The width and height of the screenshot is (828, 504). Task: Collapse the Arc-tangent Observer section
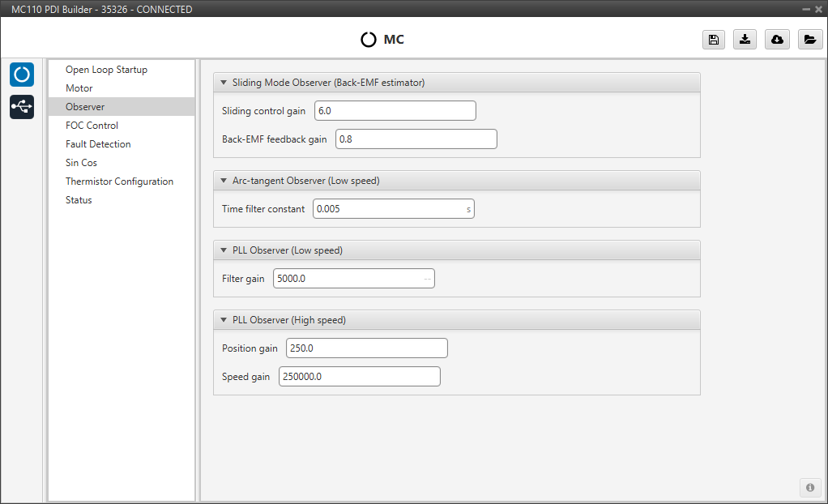[224, 181]
